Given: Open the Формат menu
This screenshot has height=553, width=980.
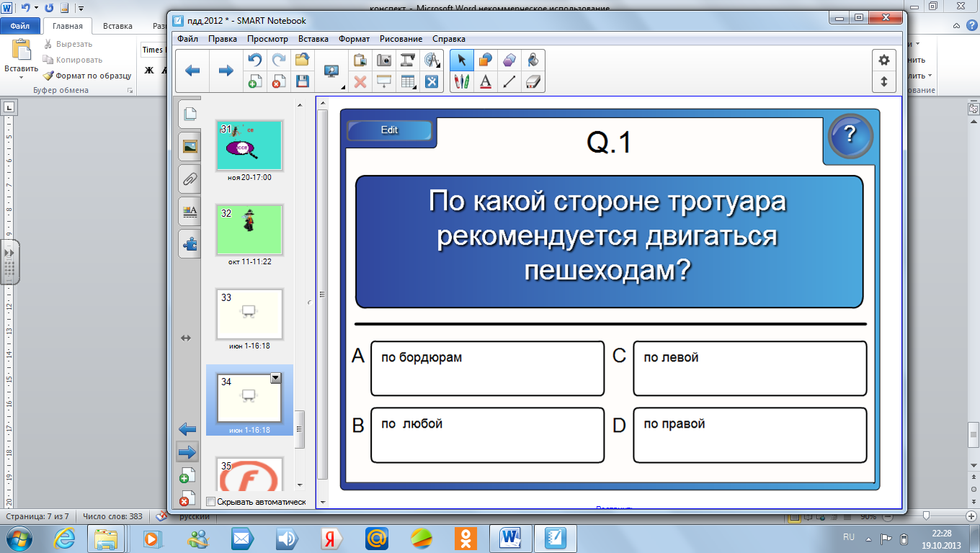Looking at the screenshot, I should [x=354, y=39].
